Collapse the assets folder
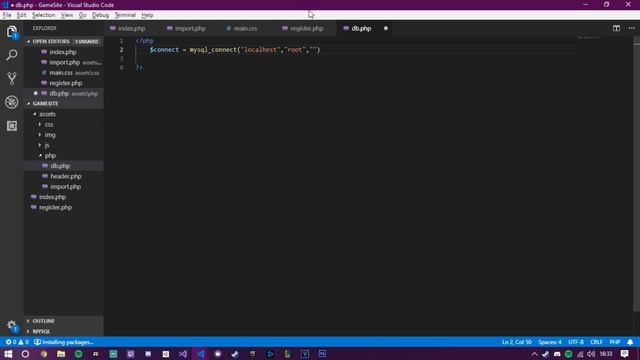This screenshot has width=640, height=360. (x=64, y=114)
